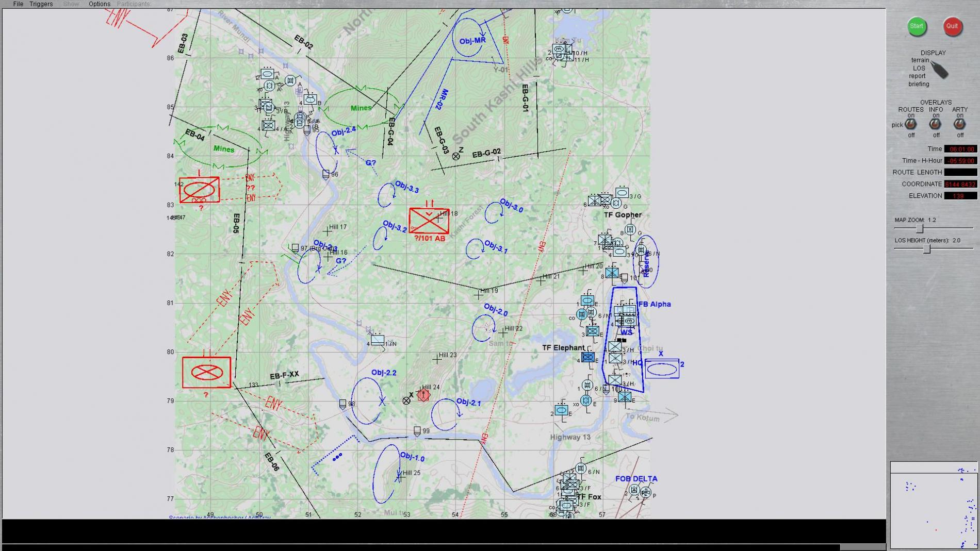Click the green Start button
This screenshot has width=980, height=551.
tap(917, 26)
